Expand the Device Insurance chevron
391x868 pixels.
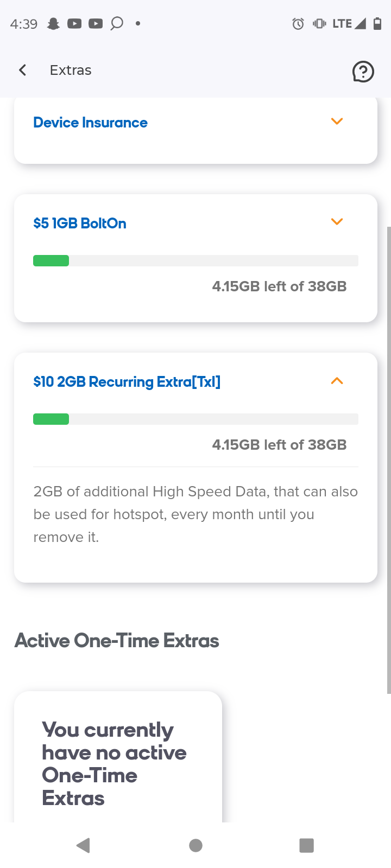tap(337, 122)
